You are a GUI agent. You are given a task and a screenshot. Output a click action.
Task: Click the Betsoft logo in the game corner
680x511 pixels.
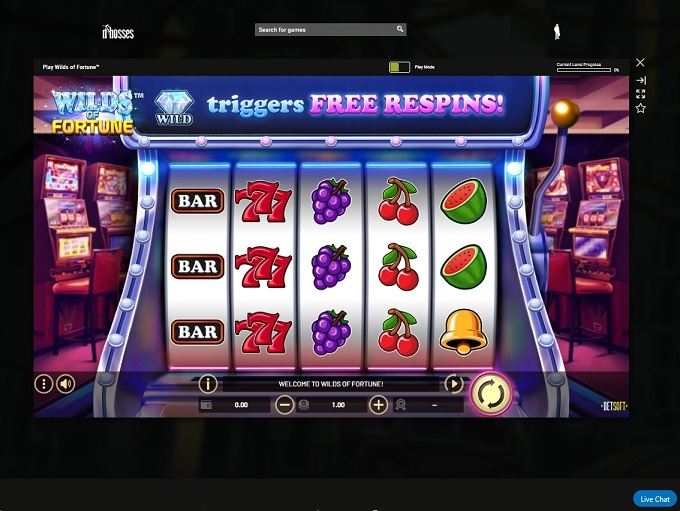click(x=614, y=406)
